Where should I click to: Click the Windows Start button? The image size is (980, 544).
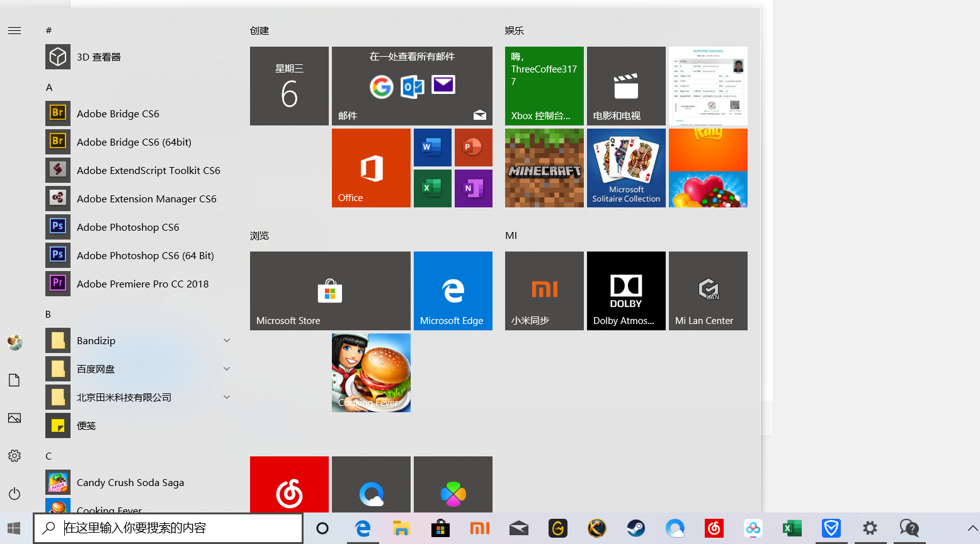pos(14,528)
